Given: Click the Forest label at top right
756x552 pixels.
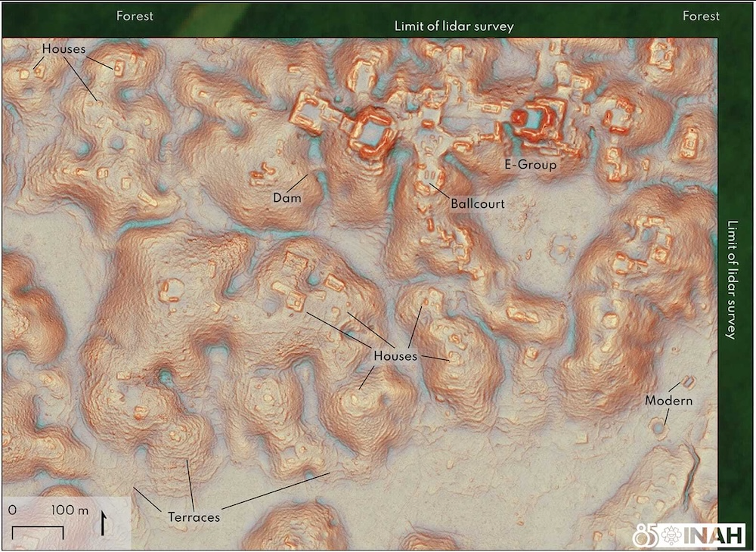Looking at the screenshot, I should tap(701, 16).
